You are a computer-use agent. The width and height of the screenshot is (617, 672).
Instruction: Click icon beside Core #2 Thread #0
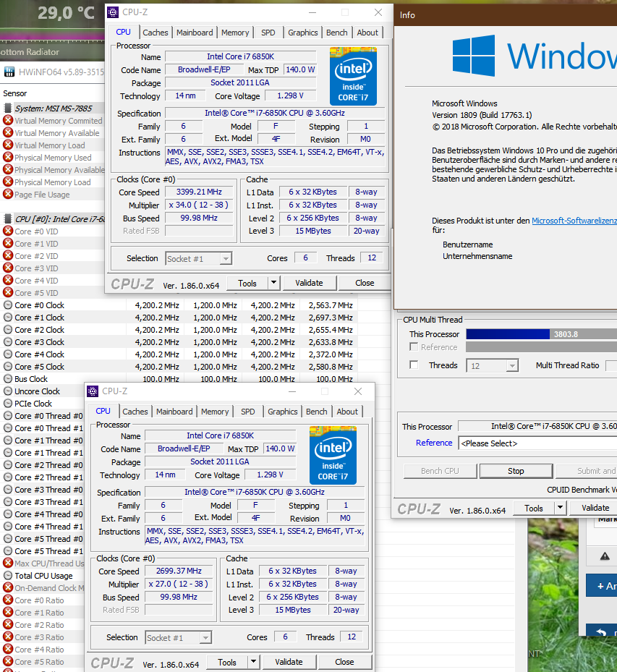8,465
